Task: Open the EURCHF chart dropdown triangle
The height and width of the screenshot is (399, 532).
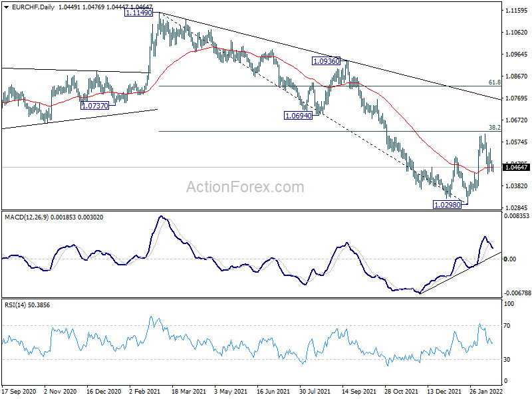Action: [6, 7]
